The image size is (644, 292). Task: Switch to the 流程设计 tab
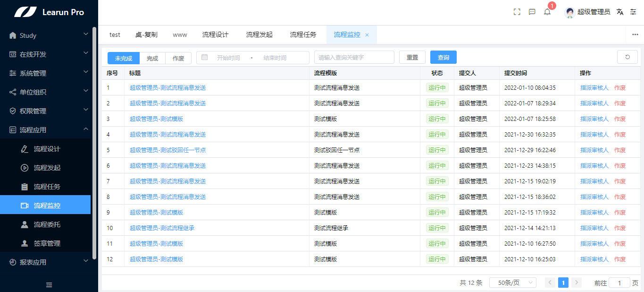(216, 35)
